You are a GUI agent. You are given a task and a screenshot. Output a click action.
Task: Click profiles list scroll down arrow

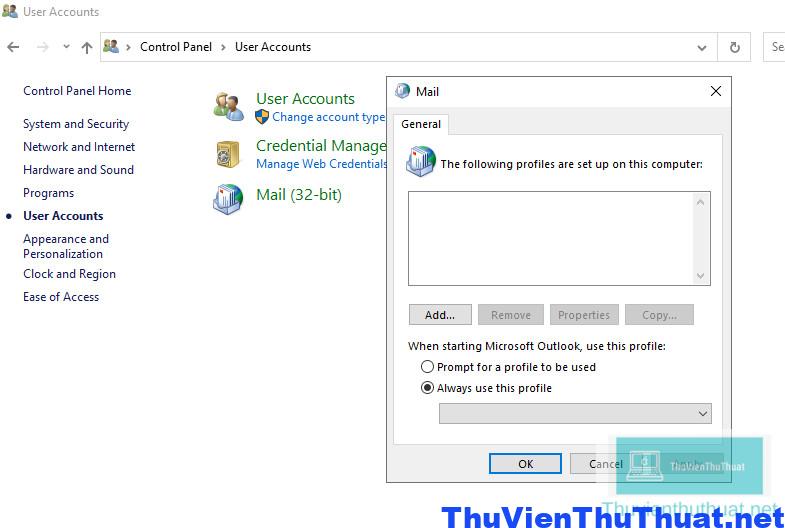click(700, 276)
